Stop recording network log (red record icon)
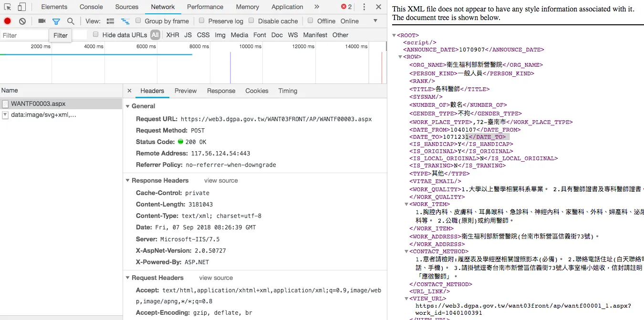This screenshot has height=320, width=644. 7,21
